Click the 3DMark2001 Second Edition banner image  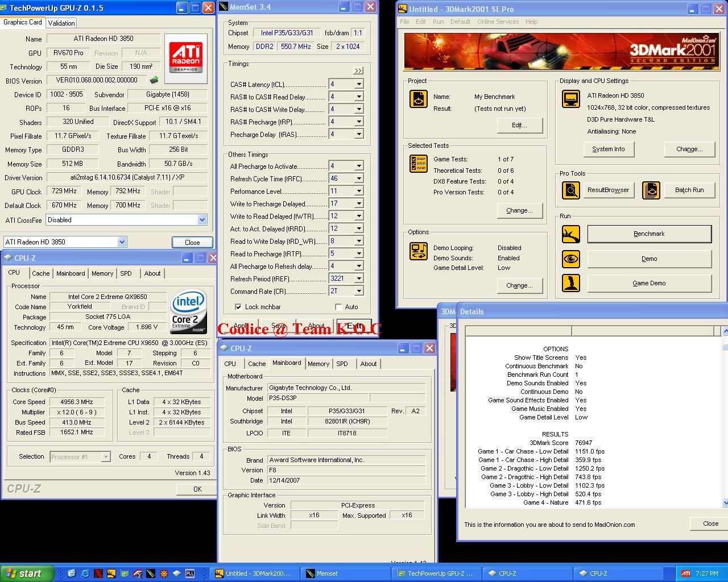[x=561, y=51]
